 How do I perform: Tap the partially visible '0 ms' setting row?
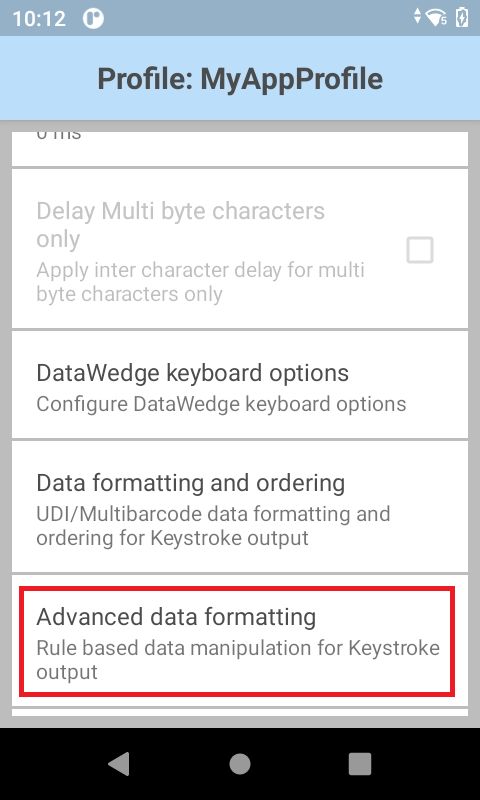pos(240,148)
